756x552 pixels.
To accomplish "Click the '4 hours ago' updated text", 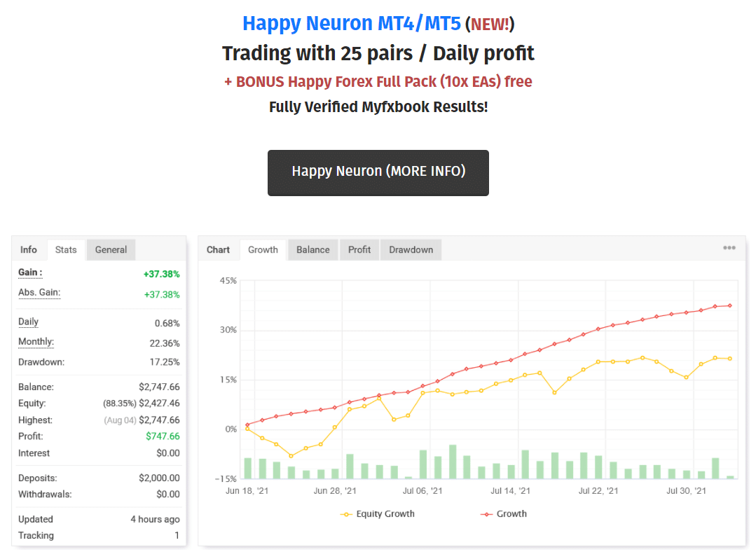I will [x=155, y=520].
